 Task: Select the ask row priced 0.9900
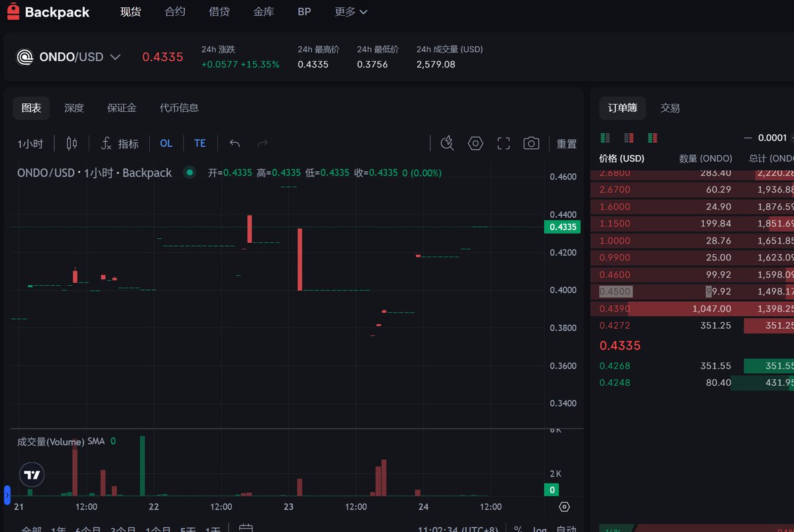click(x=692, y=257)
